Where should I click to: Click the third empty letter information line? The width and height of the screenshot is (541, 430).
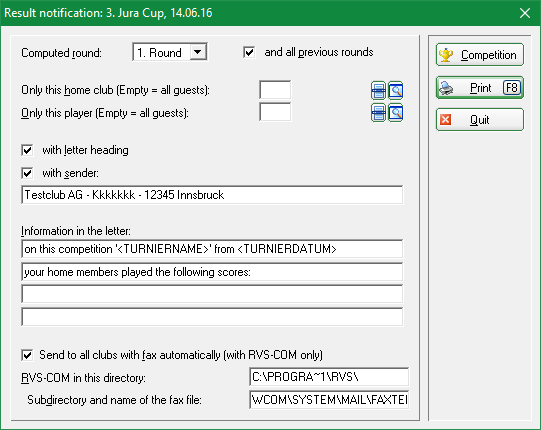coord(212,294)
